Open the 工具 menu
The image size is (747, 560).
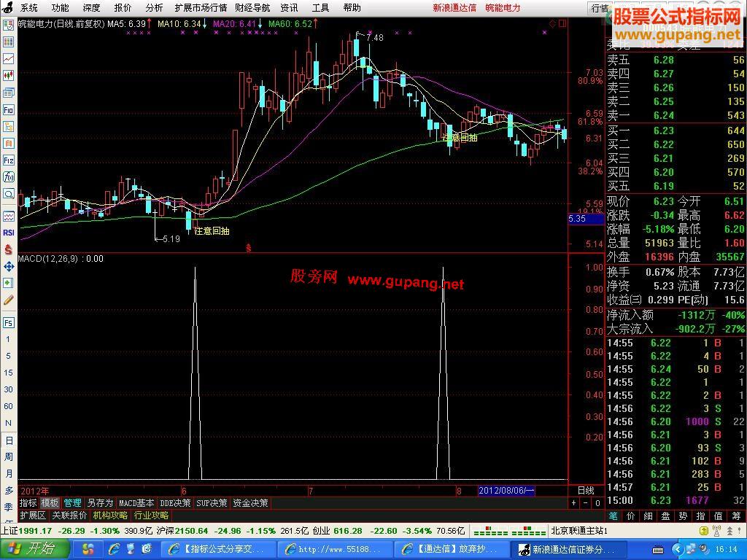(320, 7)
